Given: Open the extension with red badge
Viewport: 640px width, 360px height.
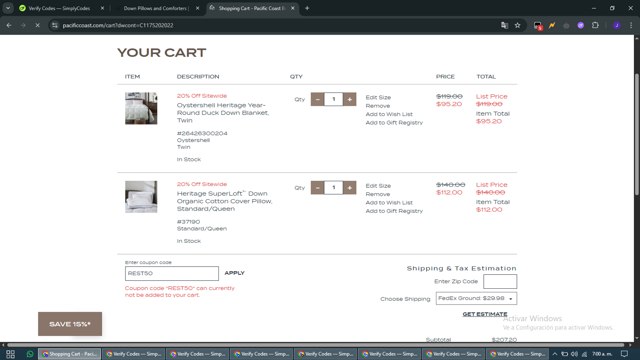Looking at the screenshot, I should (x=538, y=26).
